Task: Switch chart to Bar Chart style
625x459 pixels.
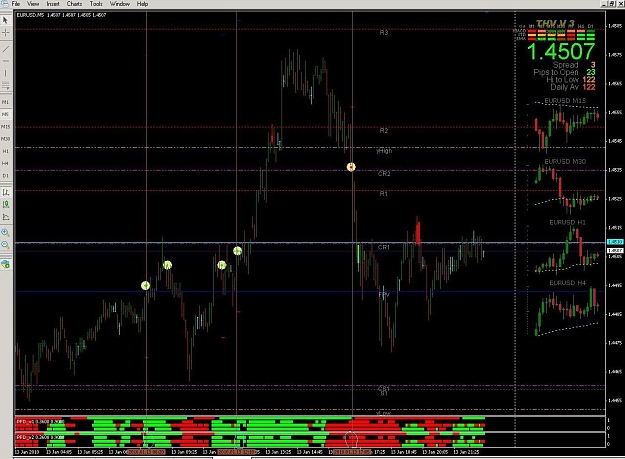Action: pyautogui.click(x=6, y=192)
